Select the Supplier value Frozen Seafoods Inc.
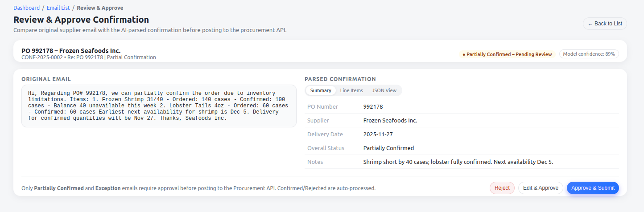 [390, 121]
